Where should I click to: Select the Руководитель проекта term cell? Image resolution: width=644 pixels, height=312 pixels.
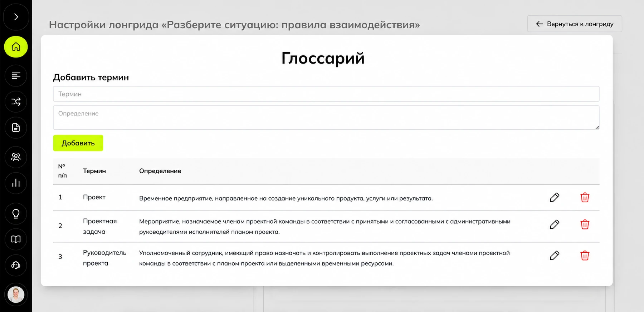click(104, 258)
